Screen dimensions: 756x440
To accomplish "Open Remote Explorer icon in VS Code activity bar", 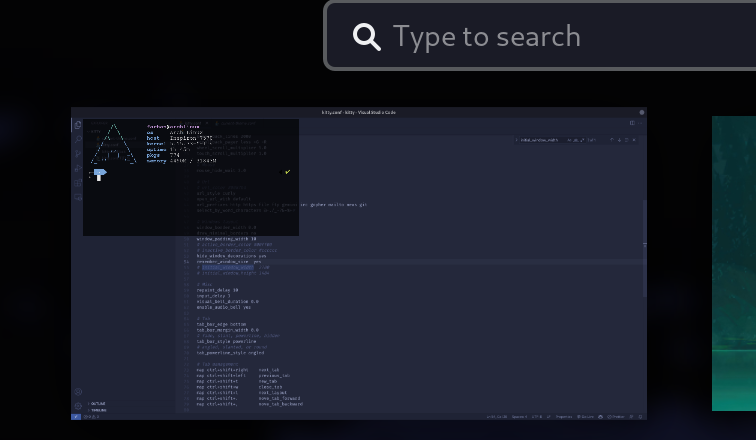I will point(78,197).
